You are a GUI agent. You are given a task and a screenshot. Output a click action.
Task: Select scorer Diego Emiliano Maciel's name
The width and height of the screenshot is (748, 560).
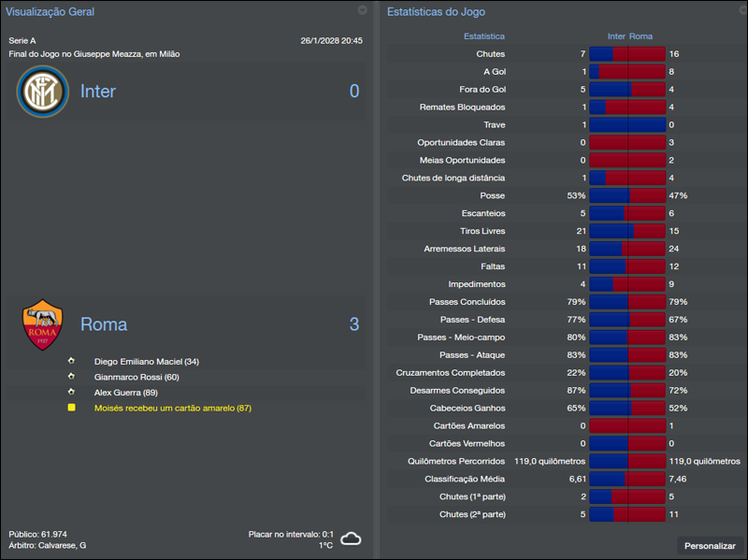(x=148, y=361)
